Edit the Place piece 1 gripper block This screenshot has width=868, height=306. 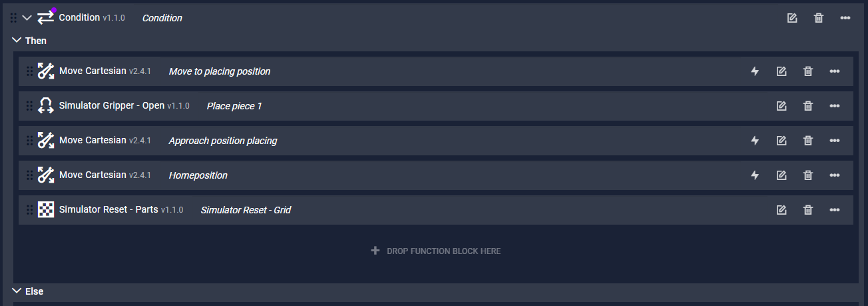(x=781, y=106)
